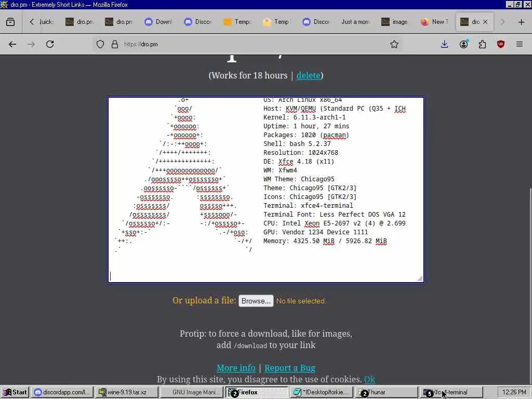The width and height of the screenshot is (532, 399).
Task: Grab the text area resize handle
Action: point(420,278)
